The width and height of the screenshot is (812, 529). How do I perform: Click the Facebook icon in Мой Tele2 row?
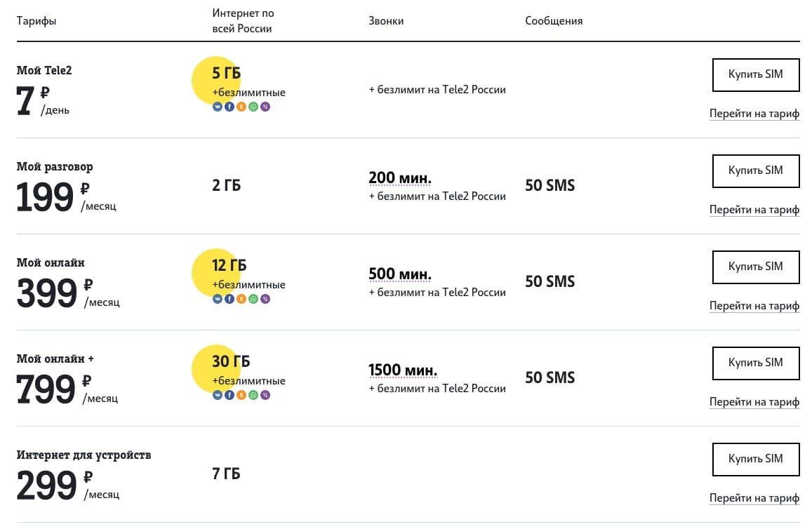[x=229, y=107]
